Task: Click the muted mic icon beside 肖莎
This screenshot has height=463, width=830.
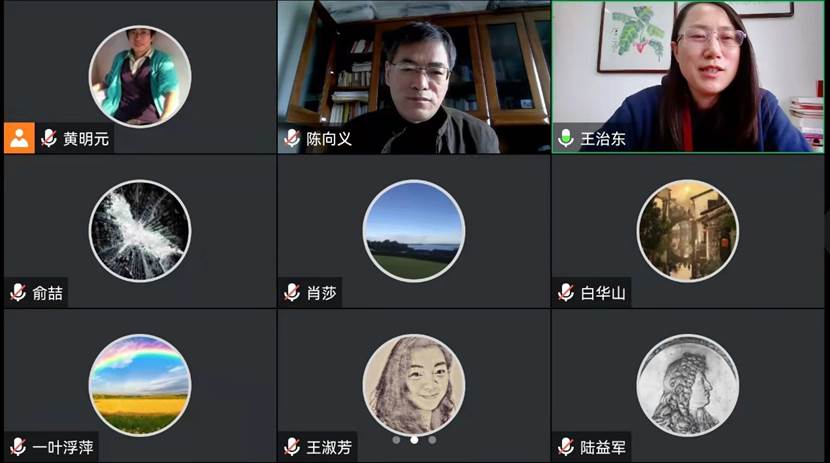Action: click(x=292, y=292)
